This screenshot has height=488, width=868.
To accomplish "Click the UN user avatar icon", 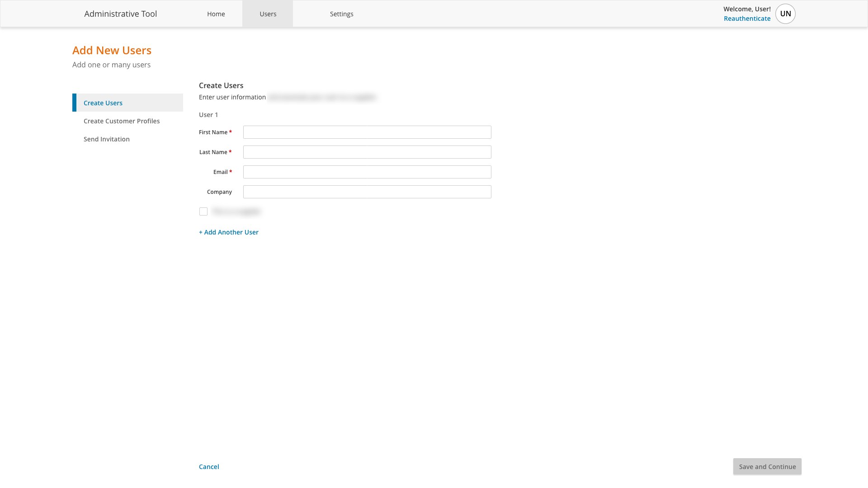I will coord(785,14).
